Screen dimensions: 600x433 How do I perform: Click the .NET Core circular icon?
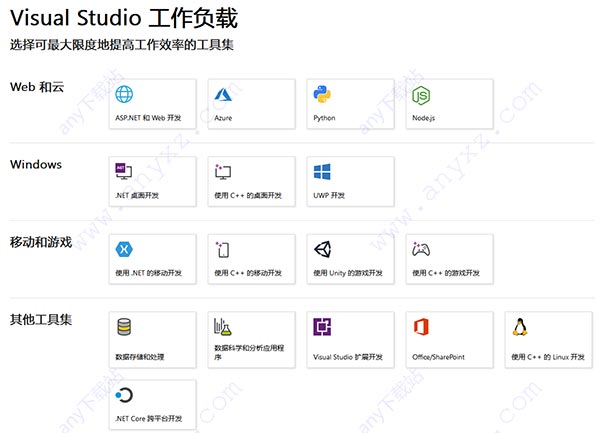[124, 395]
